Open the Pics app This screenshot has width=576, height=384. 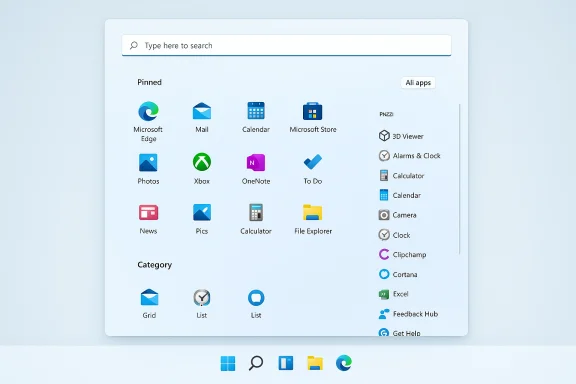pos(202,219)
